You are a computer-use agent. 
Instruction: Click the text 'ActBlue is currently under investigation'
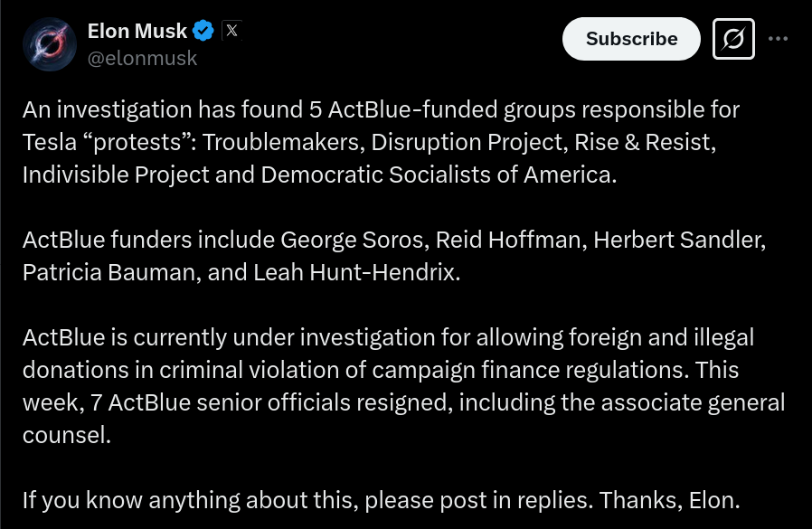(229, 337)
